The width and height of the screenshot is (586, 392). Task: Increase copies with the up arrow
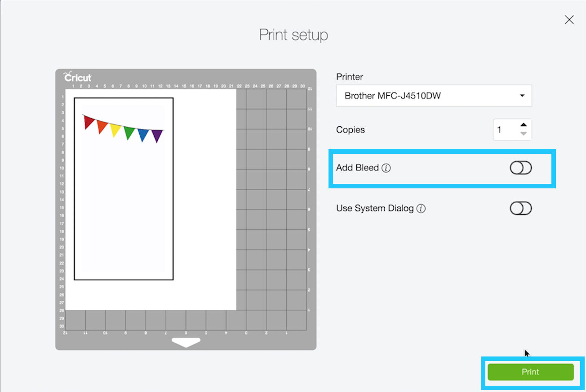click(523, 125)
